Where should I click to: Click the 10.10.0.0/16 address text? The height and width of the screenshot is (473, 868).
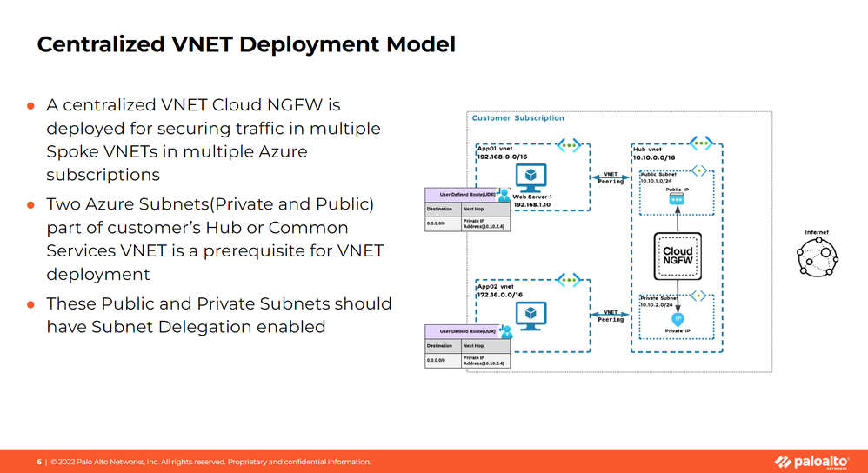(654, 157)
